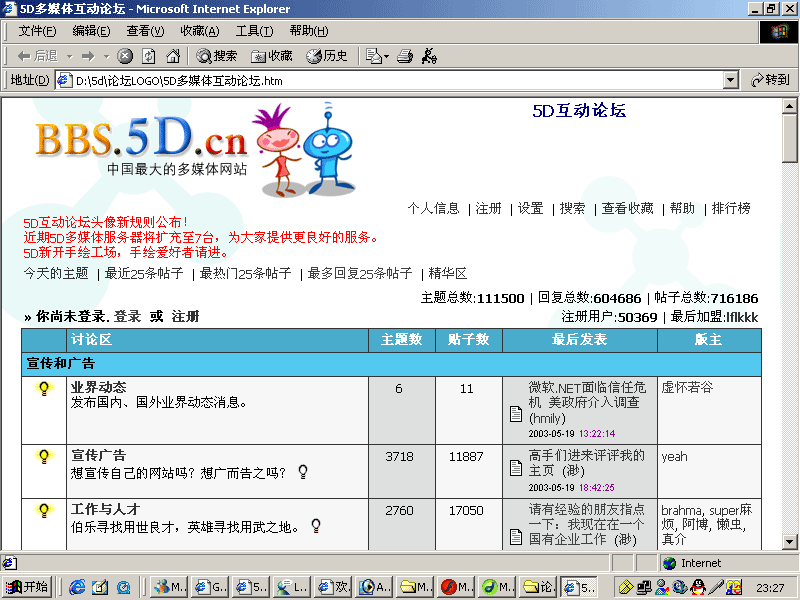Viewport: 800px width, 600px height.
Task: Open the History (历史) pane from the toolbar
Action: [327, 56]
